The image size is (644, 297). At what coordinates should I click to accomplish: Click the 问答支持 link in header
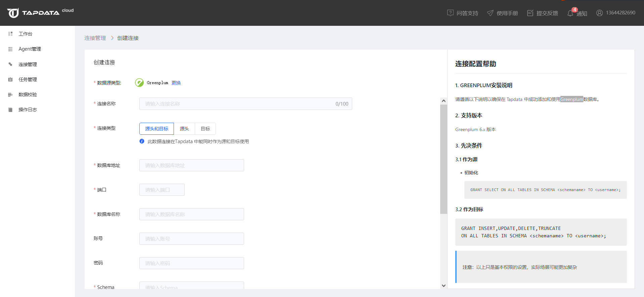coord(467,13)
